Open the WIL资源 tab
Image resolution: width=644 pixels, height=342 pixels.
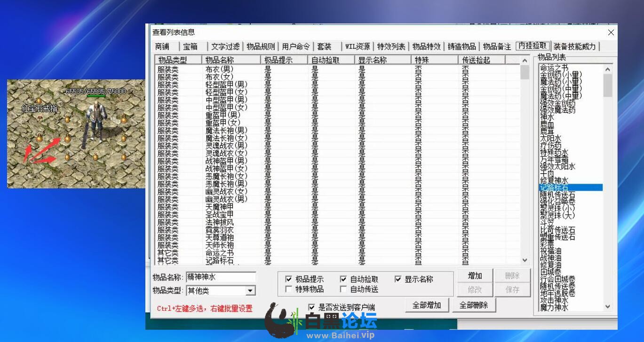tap(358, 47)
